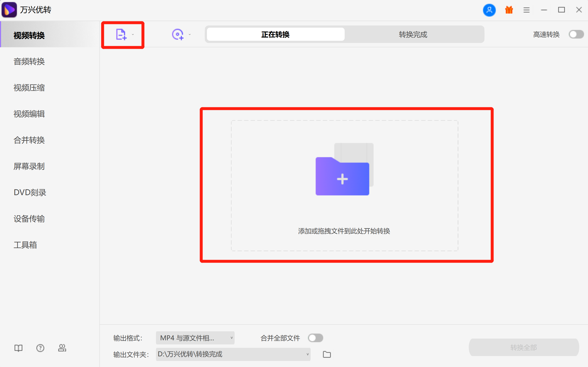Click the help question mark icon
The image size is (588, 367).
coord(40,348)
